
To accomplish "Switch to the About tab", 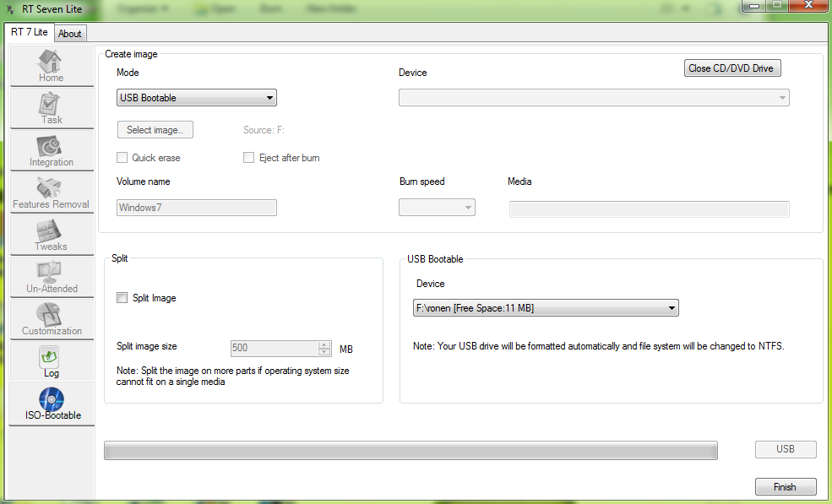I will 69,34.
